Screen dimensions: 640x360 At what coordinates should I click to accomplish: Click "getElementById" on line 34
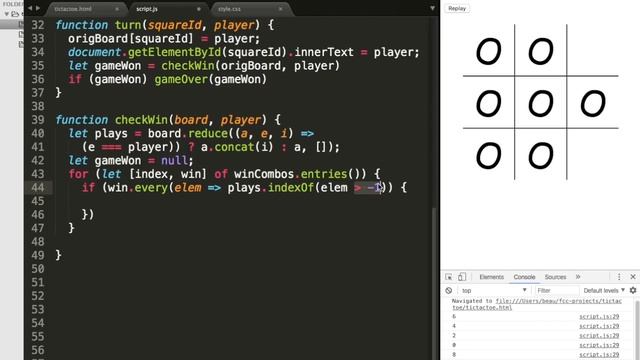coord(175,52)
